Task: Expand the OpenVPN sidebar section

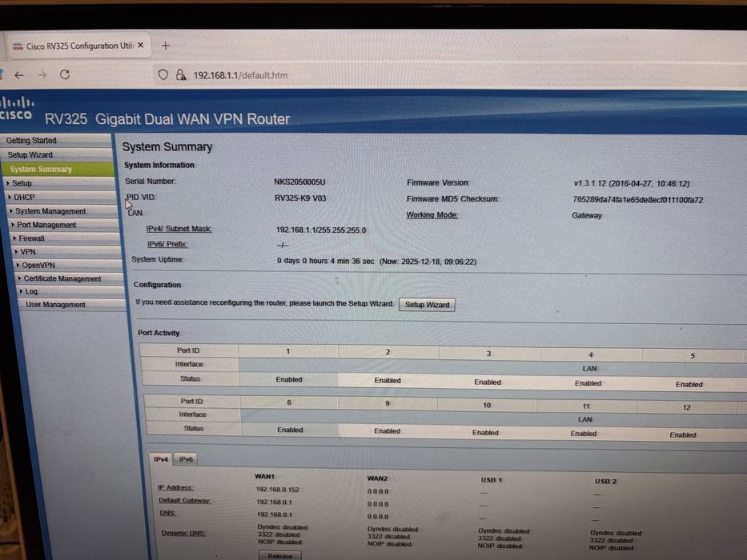Action: (x=69, y=265)
